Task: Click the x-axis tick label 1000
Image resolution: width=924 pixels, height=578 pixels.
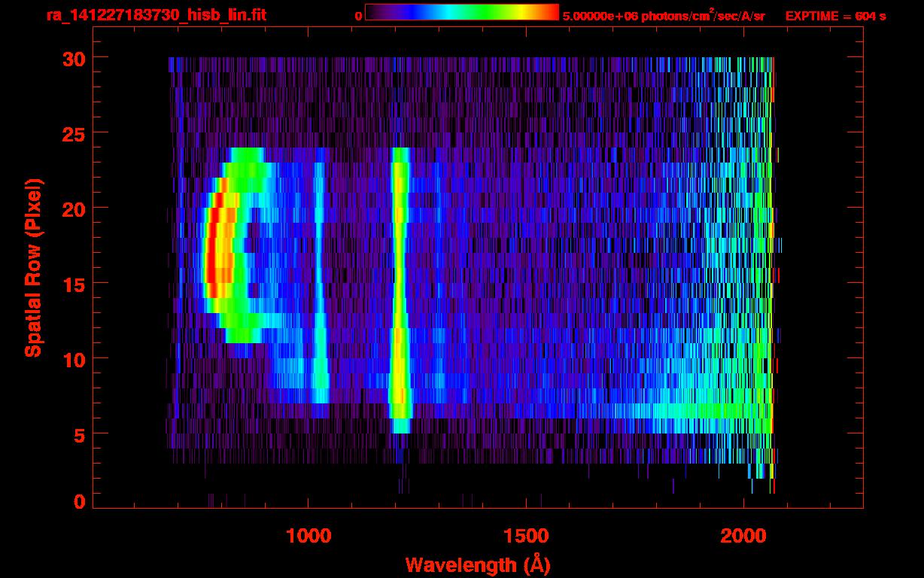Action: 309,536
